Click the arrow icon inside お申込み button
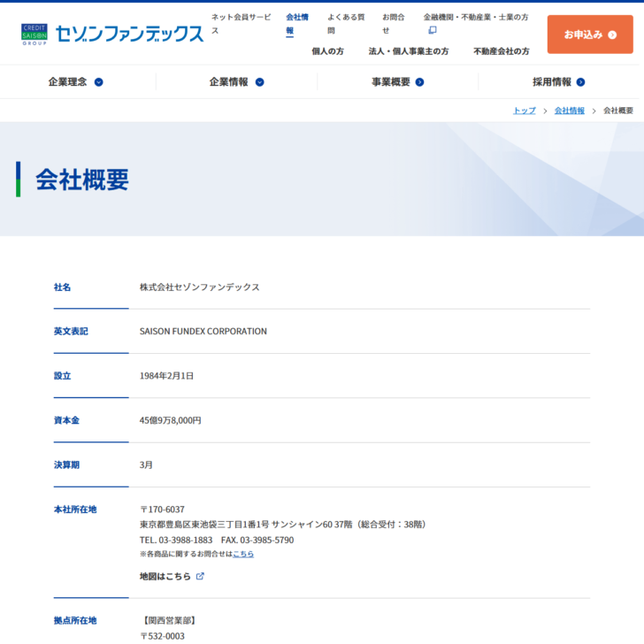Screen dimensions: 644x644 tap(612, 34)
